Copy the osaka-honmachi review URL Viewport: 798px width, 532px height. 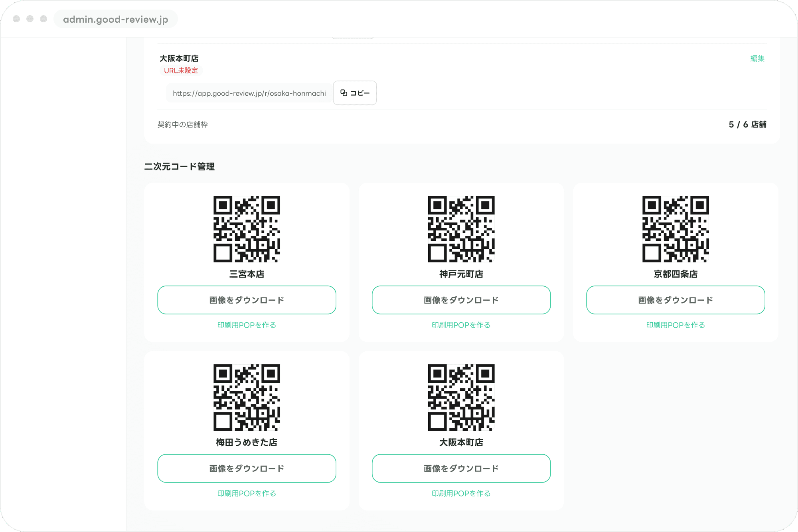(x=355, y=93)
